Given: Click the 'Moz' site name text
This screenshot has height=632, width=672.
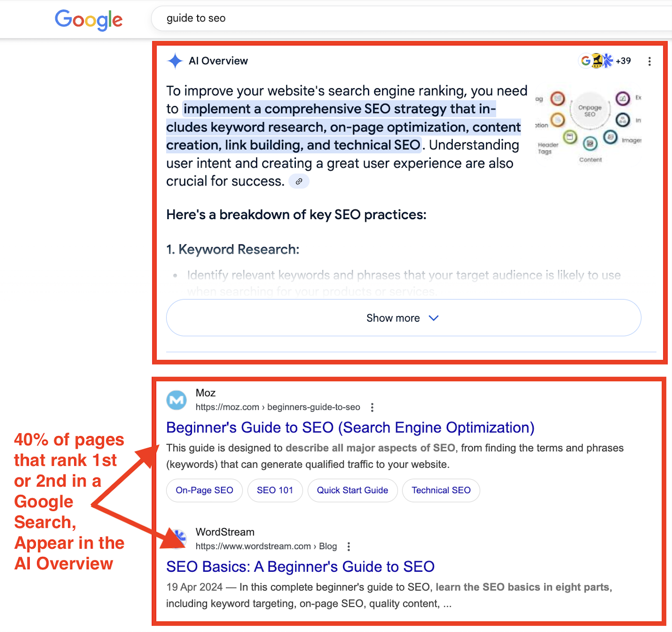Looking at the screenshot, I should pyautogui.click(x=206, y=393).
